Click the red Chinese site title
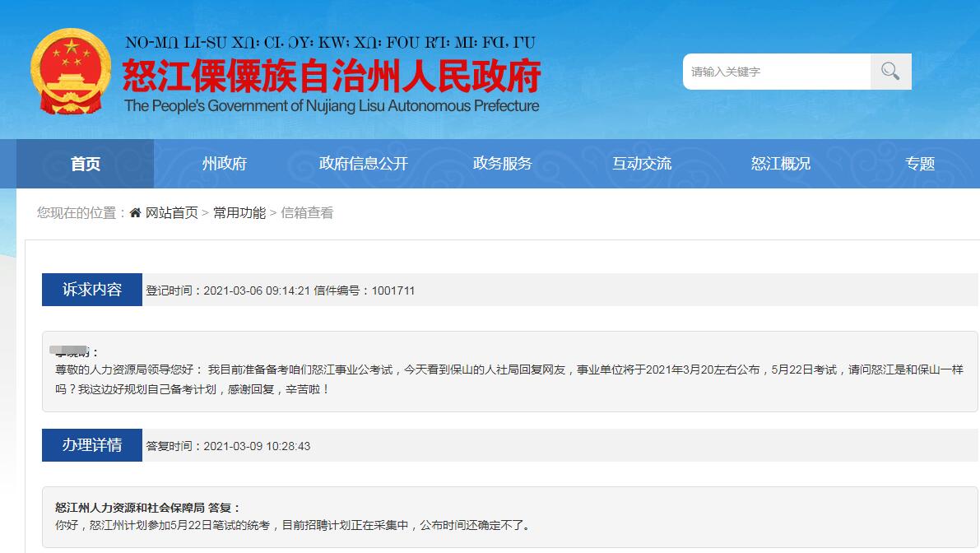The width and height of the screenshot is (980, 553). point(331,77)
